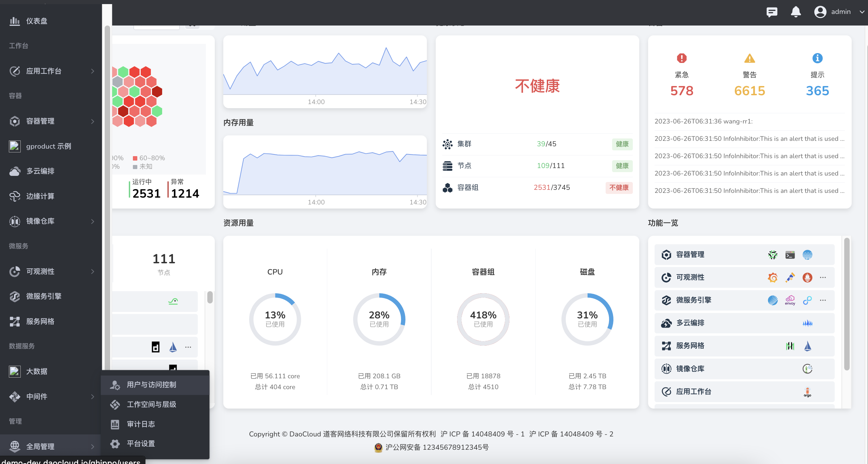Click the 服务网格 sidebar icon
Image resolution: width=868 pixels, height=464 pixels.
click(15, 321)
